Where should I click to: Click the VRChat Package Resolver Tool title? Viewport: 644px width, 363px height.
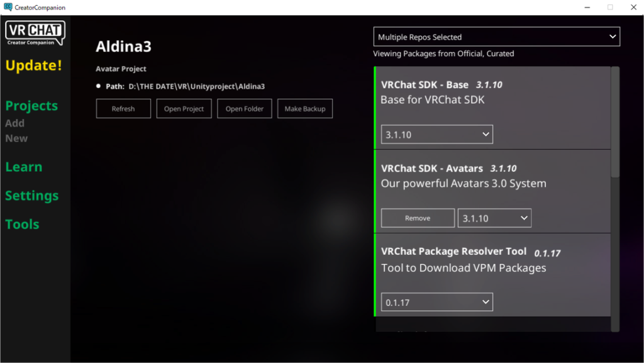[x=453, y=251]
